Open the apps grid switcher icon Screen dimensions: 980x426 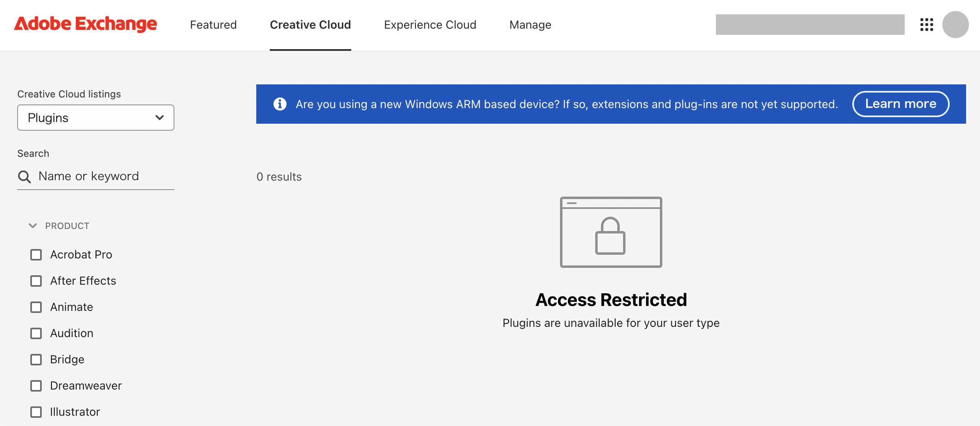[926, 25]
